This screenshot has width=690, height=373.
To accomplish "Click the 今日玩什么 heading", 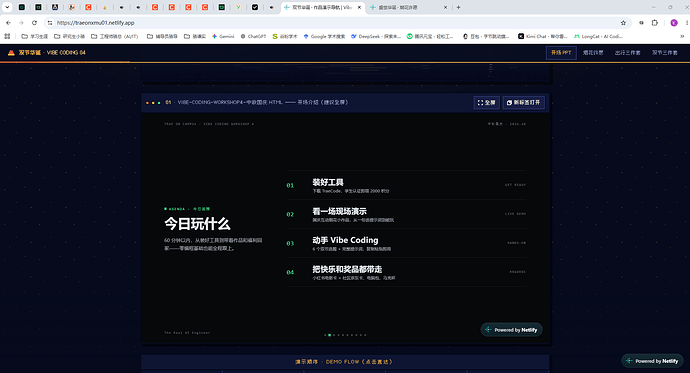I will click(197, 224).
